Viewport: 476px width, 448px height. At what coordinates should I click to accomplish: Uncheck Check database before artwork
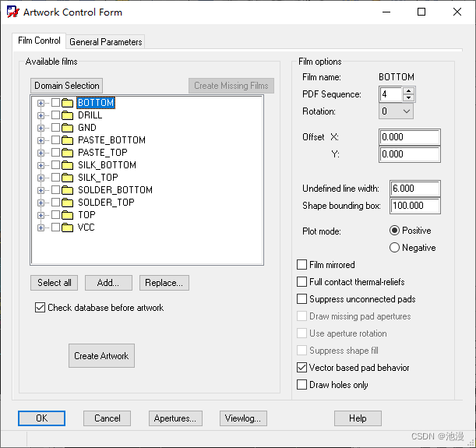[x=41, y=308]
